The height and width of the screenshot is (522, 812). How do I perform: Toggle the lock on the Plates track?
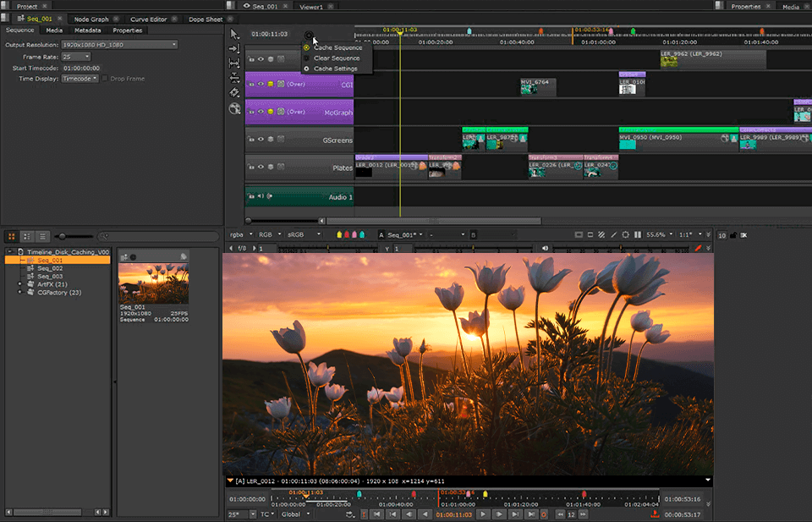tap(251, 168)
